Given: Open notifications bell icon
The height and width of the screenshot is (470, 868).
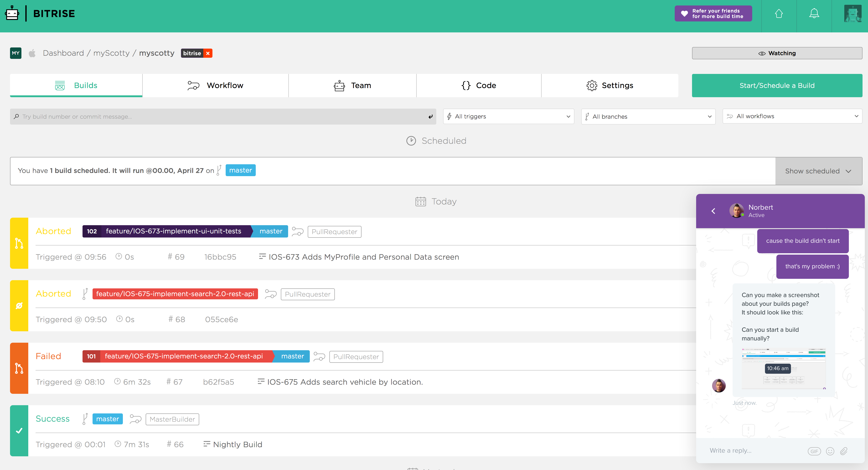Looking at the screenshot, I should coord(814,13).
